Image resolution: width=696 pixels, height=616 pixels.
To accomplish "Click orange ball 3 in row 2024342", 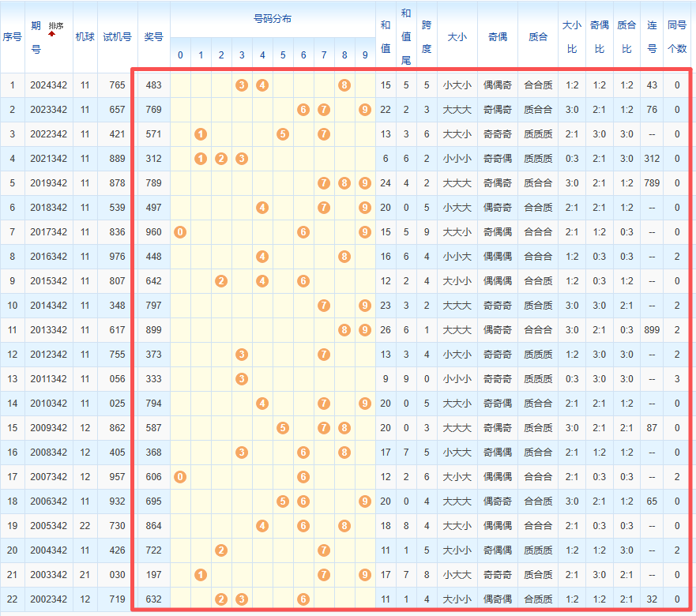I will 242,85.
